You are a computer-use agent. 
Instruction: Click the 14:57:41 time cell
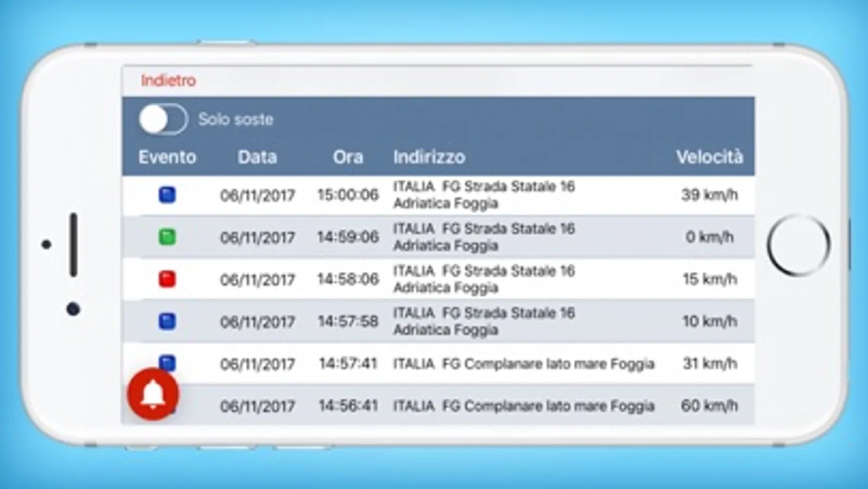(348, 363)
